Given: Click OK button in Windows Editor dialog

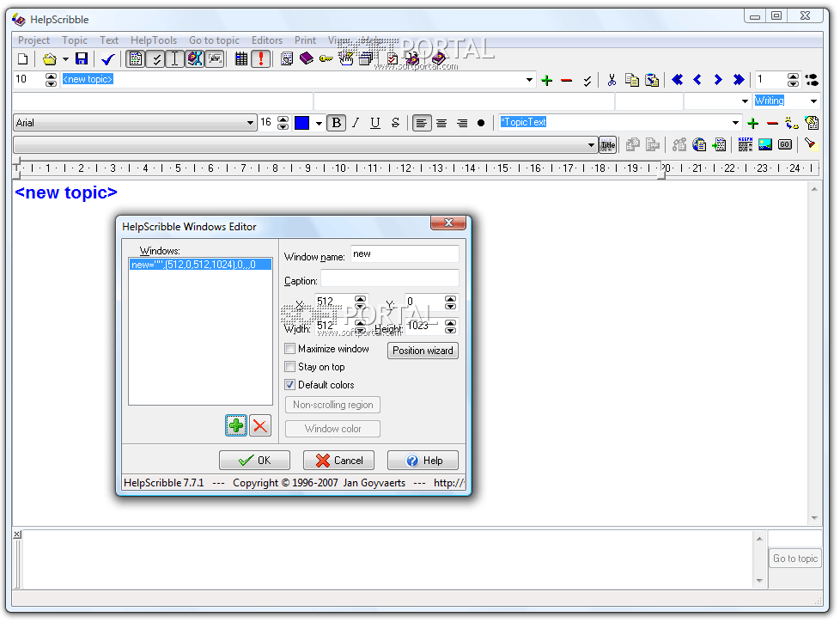Looking at the screenshot, I should [x=254, y=460].
